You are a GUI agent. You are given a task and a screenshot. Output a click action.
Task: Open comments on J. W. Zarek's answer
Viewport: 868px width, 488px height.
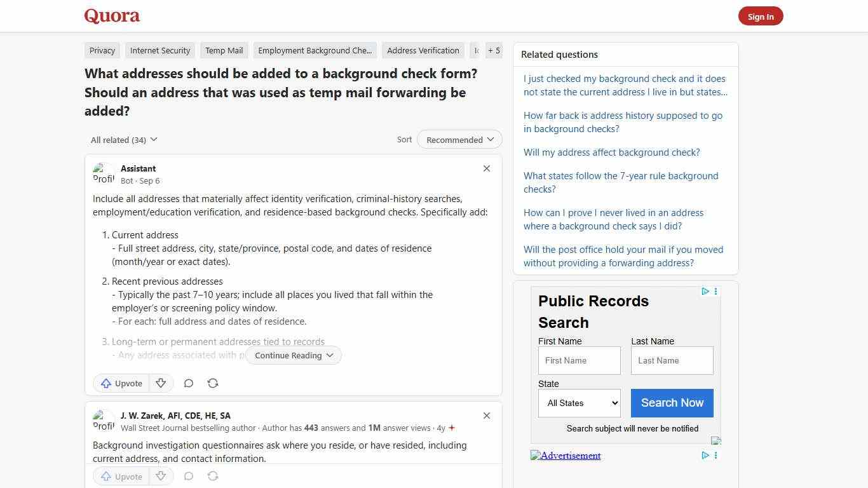188,476
